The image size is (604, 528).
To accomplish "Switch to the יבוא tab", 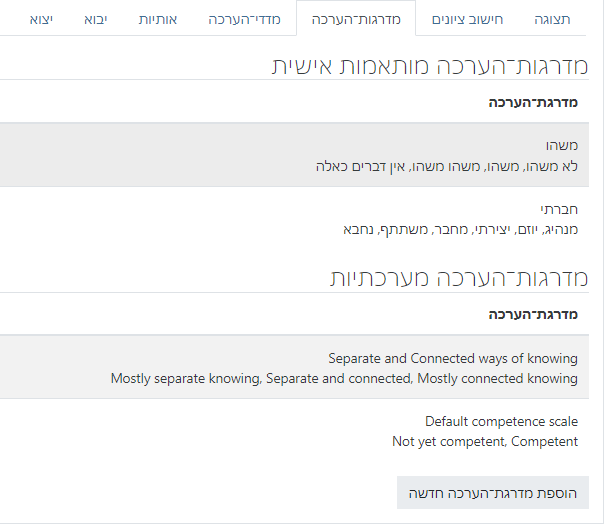I will pos(96,19).
